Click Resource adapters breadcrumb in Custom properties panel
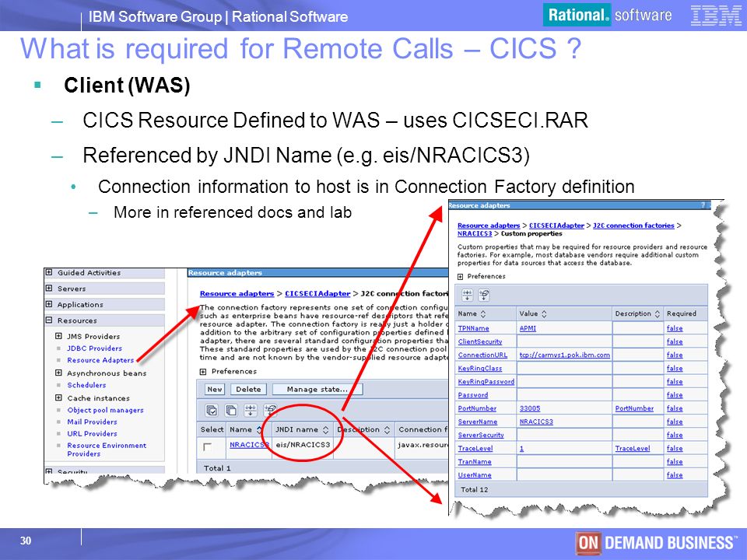The width and height of the screenshot is (747, 560). 489,226
